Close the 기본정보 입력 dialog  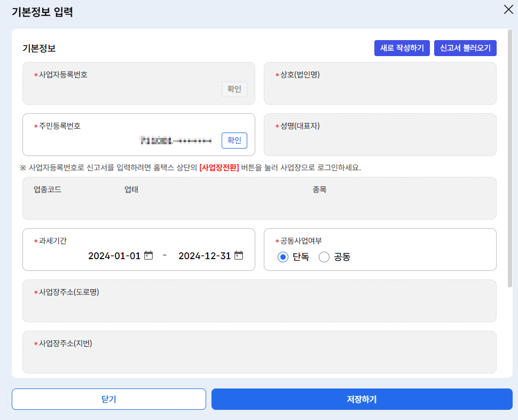point(508,10)
